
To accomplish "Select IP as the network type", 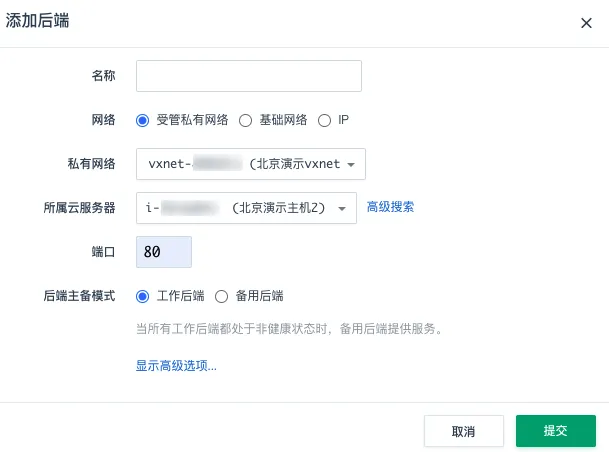I will tap(324, 120).
